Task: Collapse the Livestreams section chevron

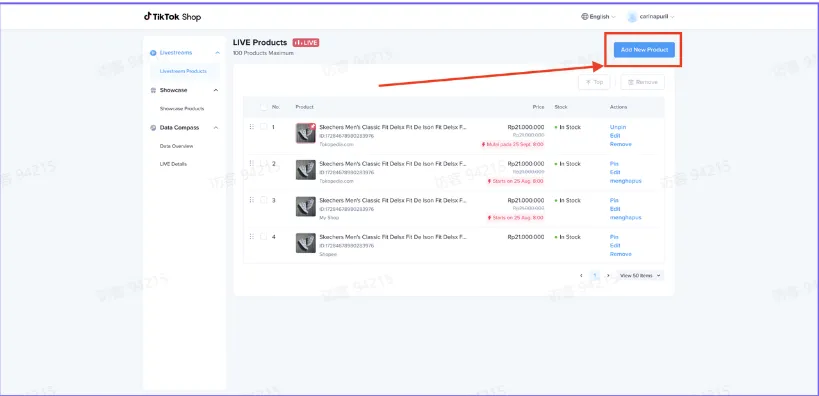Action: [x=217, y=53]
